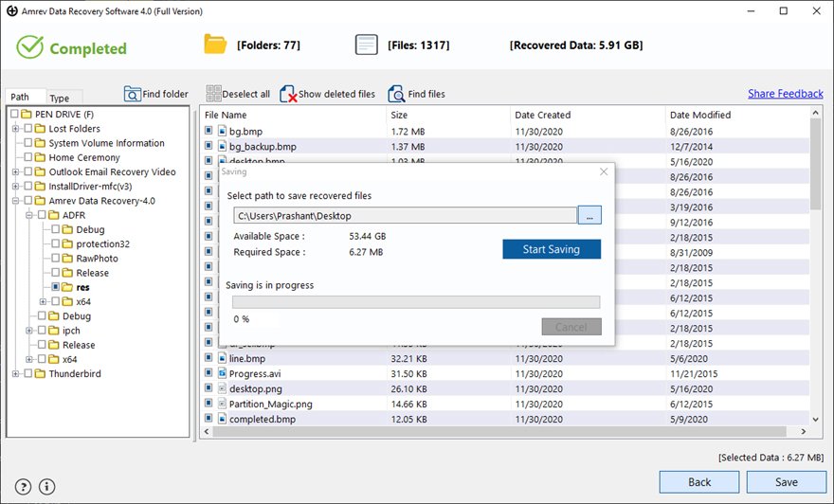This screenshot has height=504, width=834.
Task: Uncheck the completed.bmp file checkbox
Action: click(208, 418)
